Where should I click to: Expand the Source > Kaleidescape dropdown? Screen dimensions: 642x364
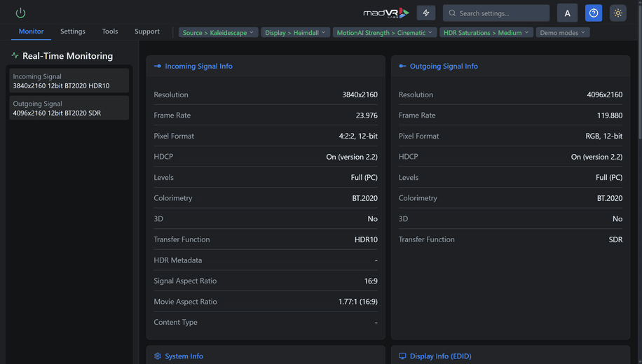218,33
